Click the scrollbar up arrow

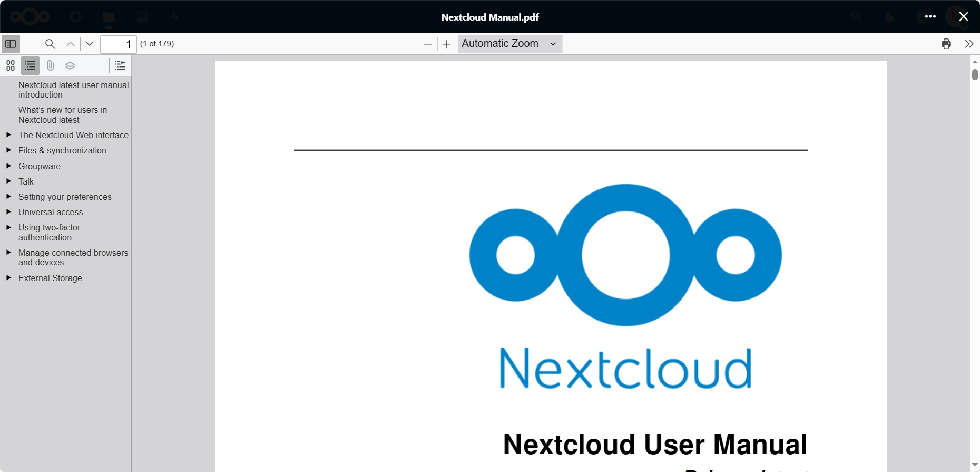coord(975,62)
